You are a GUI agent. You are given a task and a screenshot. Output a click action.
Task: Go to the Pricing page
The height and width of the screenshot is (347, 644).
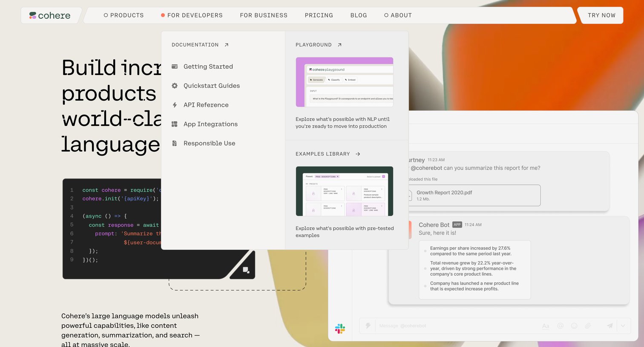319,15
